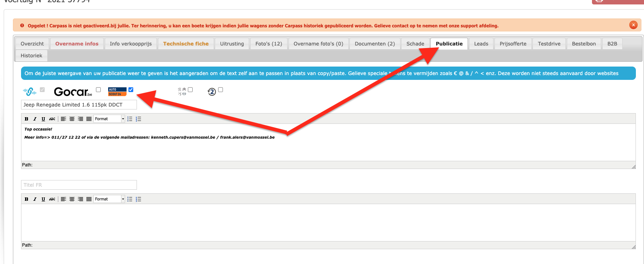Click the Titel FR input field
The image size is (644, 264).
tap(79, 185)
